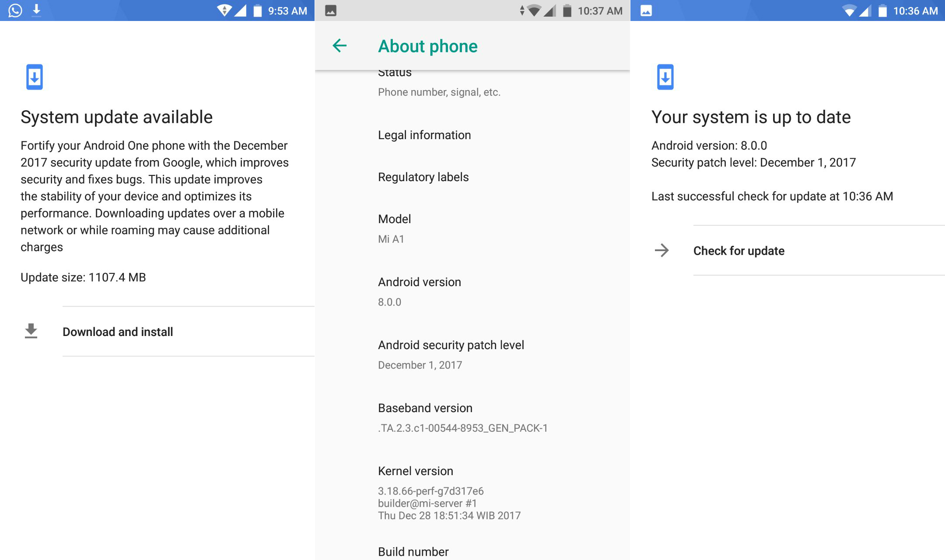
Task: Tap the right arrow icon beside Check for update
Action: click(661, 250)
